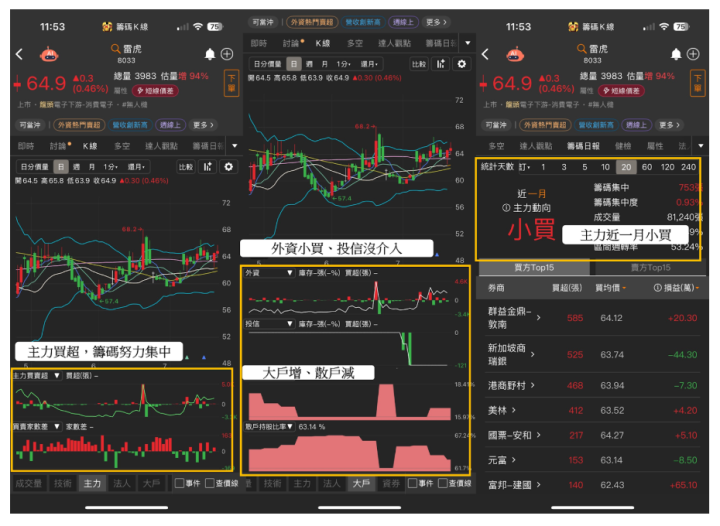This screenshot has width=720, height=526.
Task: Tap the indicator chart icon on left screen
Action: [208, 167]
